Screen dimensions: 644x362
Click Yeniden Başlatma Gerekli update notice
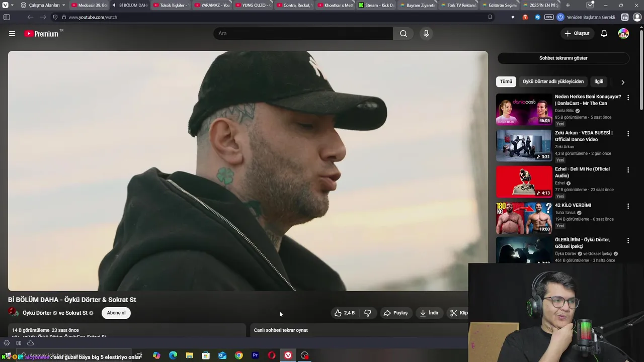click(587, 17)
